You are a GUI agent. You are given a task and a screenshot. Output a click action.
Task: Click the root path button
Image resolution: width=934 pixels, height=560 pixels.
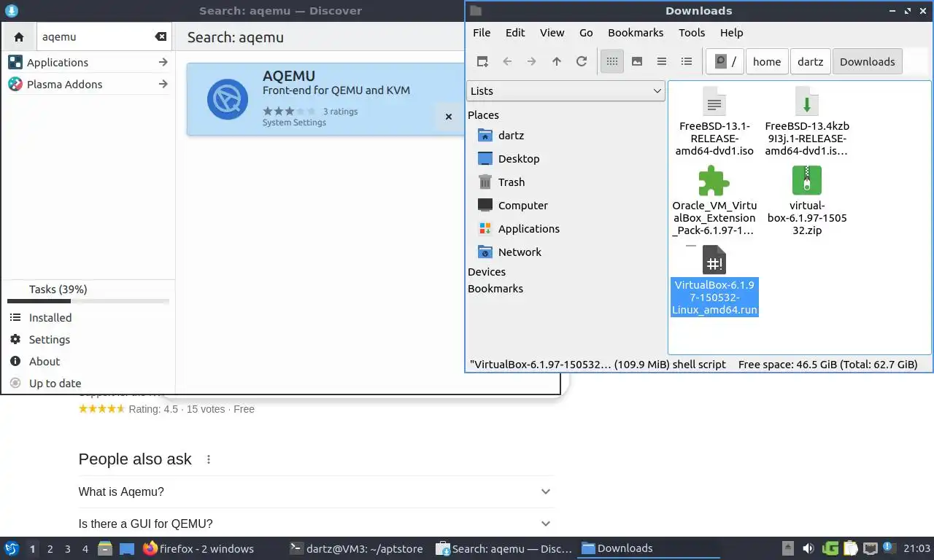[725, 62]
